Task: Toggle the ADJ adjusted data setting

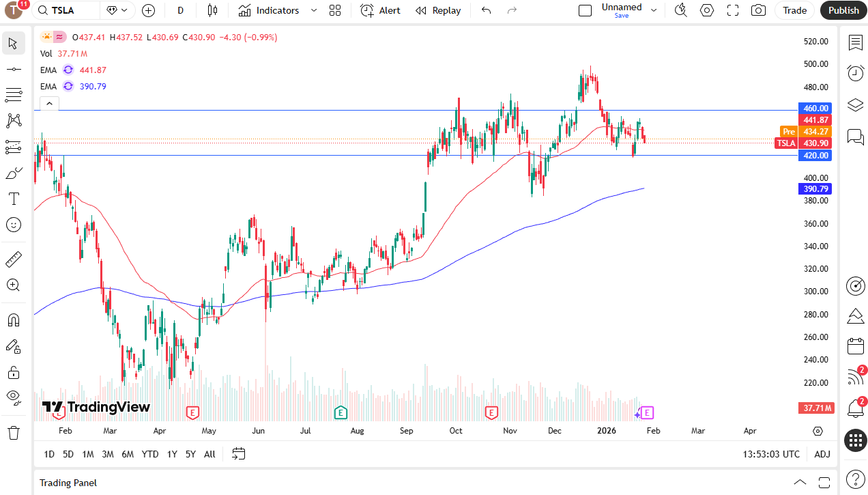Action: [x=822, y=454]
